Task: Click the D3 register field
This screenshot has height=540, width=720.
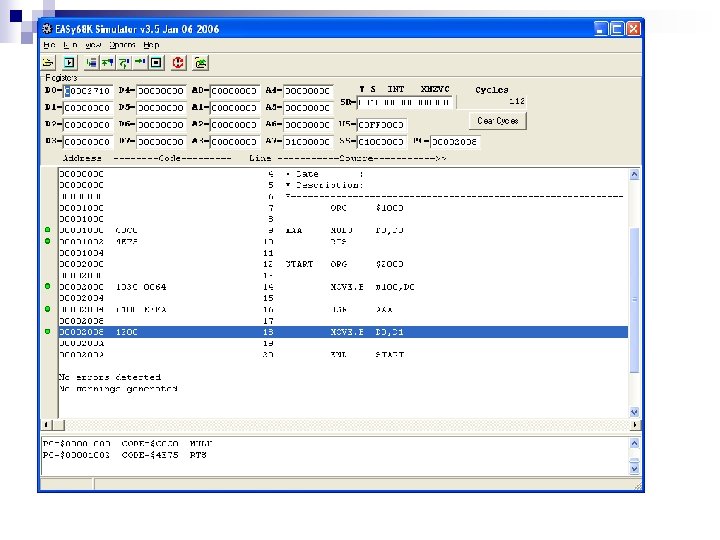Action: 87,142
